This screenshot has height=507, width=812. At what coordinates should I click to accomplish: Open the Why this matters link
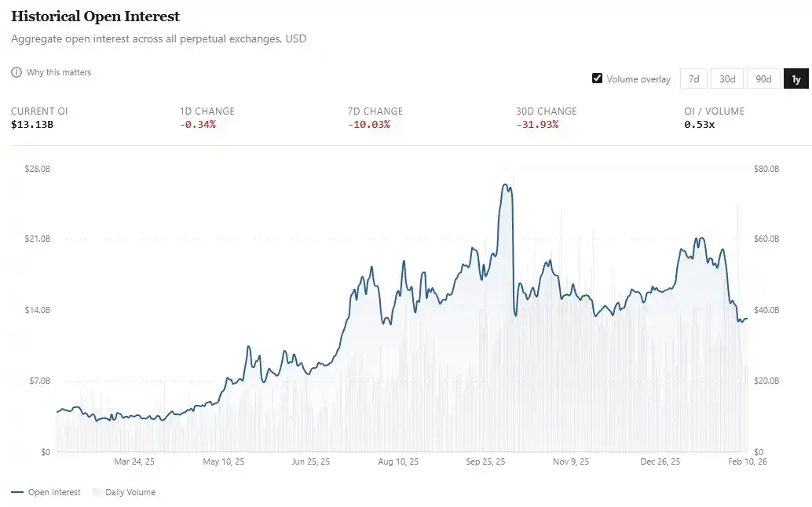(59, 72)
